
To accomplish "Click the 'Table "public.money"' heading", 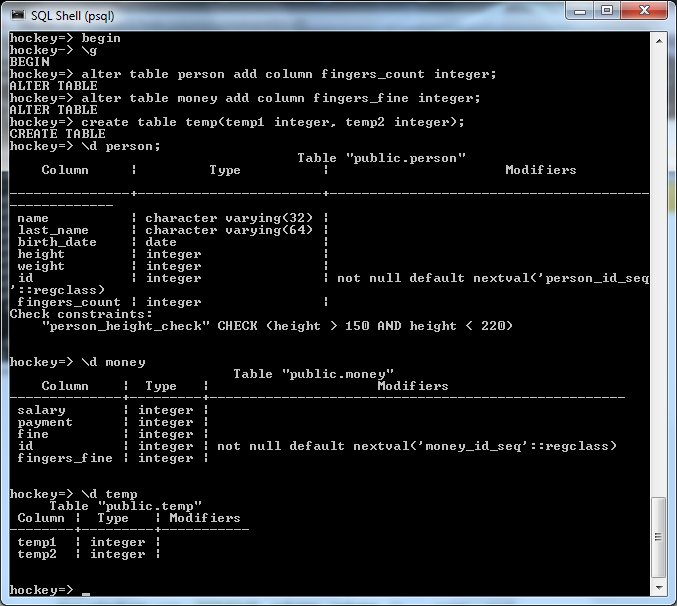I will click(313, 374).
